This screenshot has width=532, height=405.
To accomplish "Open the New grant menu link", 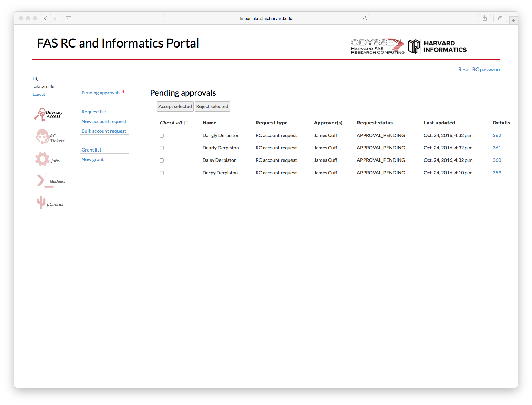I will pyautogui.click(x=92, y=159).
